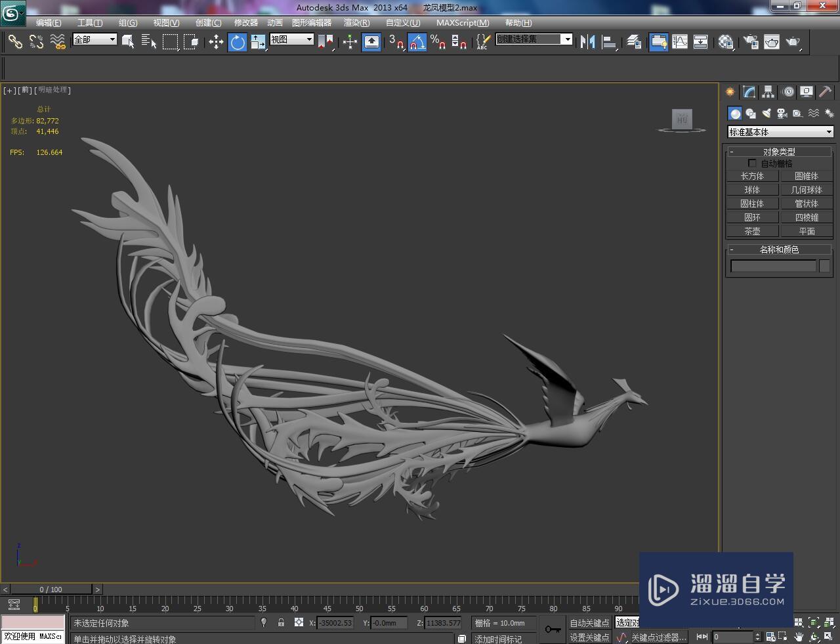Open the Curve Editor

point(680,42)
